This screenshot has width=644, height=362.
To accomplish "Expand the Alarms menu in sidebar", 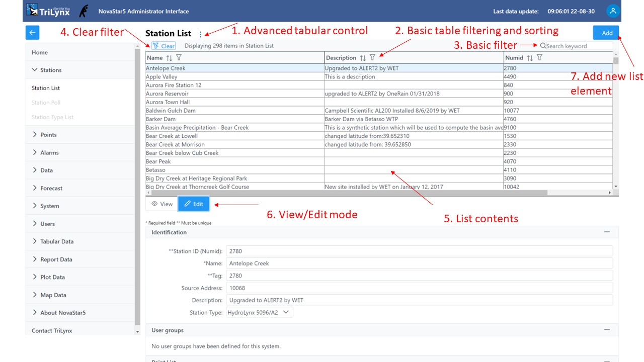I will [x=49, y=153].
